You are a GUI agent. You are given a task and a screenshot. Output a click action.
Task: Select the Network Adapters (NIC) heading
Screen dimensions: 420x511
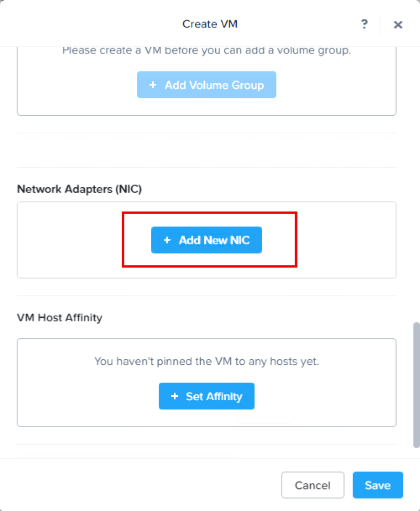click(x=79, y=189)
